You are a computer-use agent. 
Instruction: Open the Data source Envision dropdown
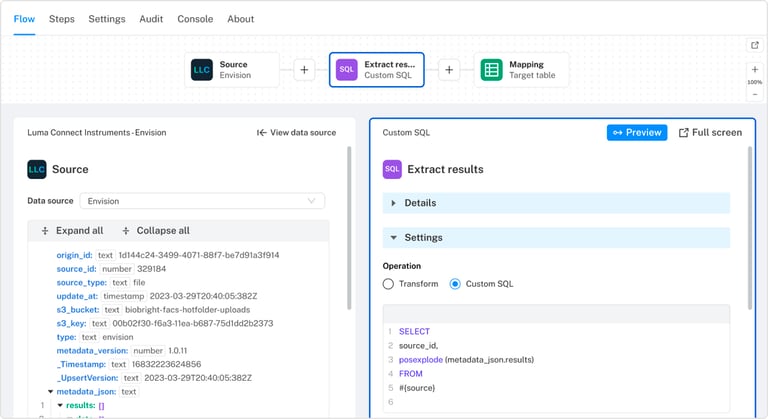[202, 201]
